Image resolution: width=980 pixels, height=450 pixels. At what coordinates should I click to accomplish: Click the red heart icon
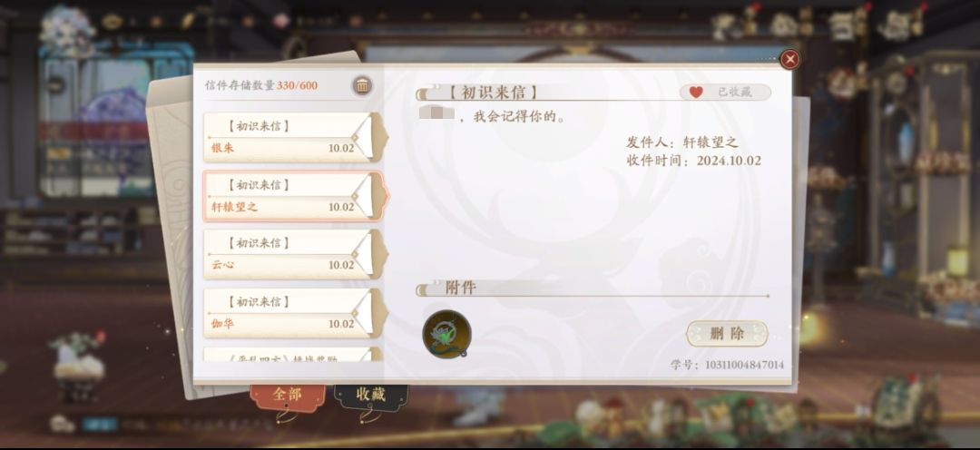point(696,92)
